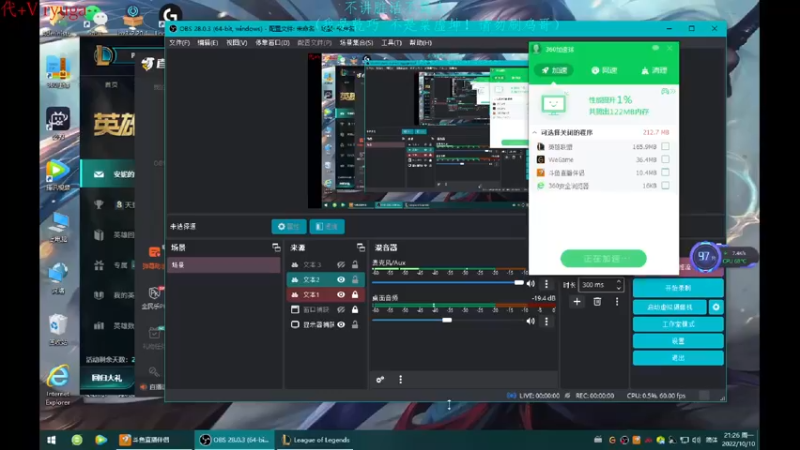Click 工作室模式 studio mode button
The image size is (800, 450).
click(x=678, y=324)
